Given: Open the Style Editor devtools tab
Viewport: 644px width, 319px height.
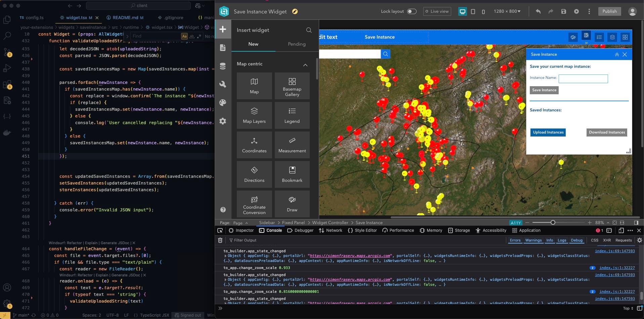Looking at the screenshot, I should coord(362,230).
